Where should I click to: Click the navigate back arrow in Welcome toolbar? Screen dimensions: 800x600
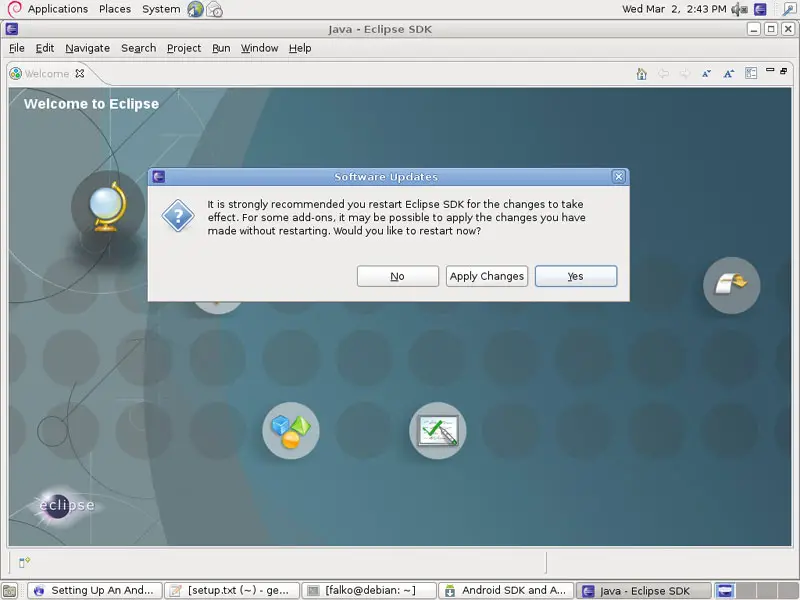pyautogui.click(x=663, y=74)
